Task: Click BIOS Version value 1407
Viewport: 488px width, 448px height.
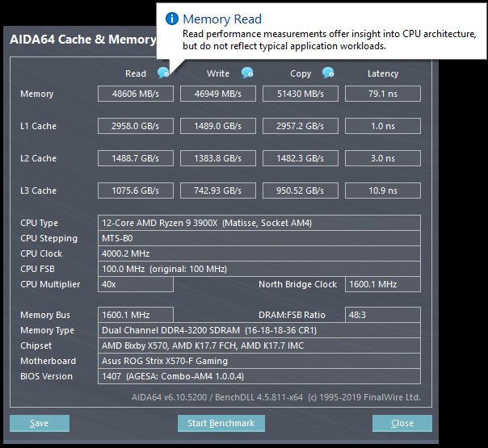Action: [x=259, y=376]
